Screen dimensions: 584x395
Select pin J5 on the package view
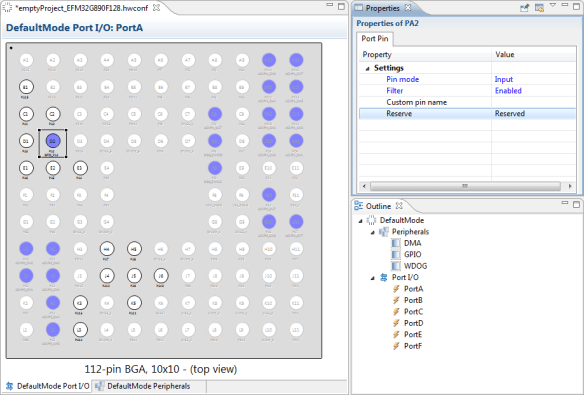click(134, 276)
